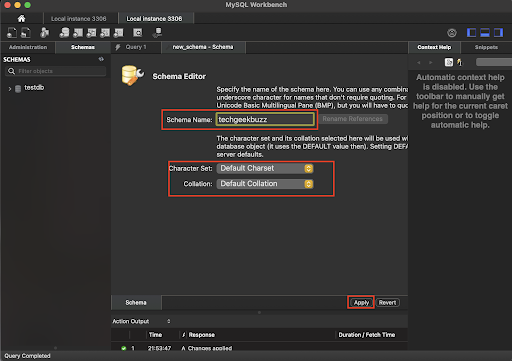512x361 pixels.
Task: Open the Collation dropdown
Action: 265,184
